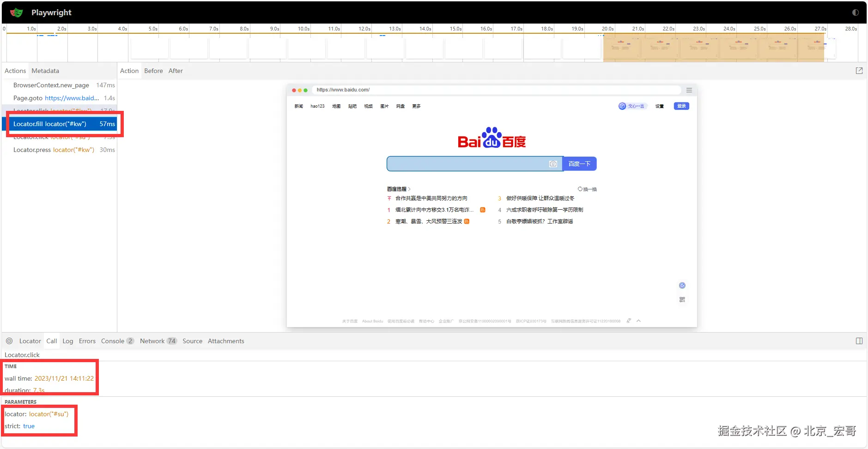Click the round blue assistant icon above QR code
Screen dimensions: 868x449
(682, 285)
